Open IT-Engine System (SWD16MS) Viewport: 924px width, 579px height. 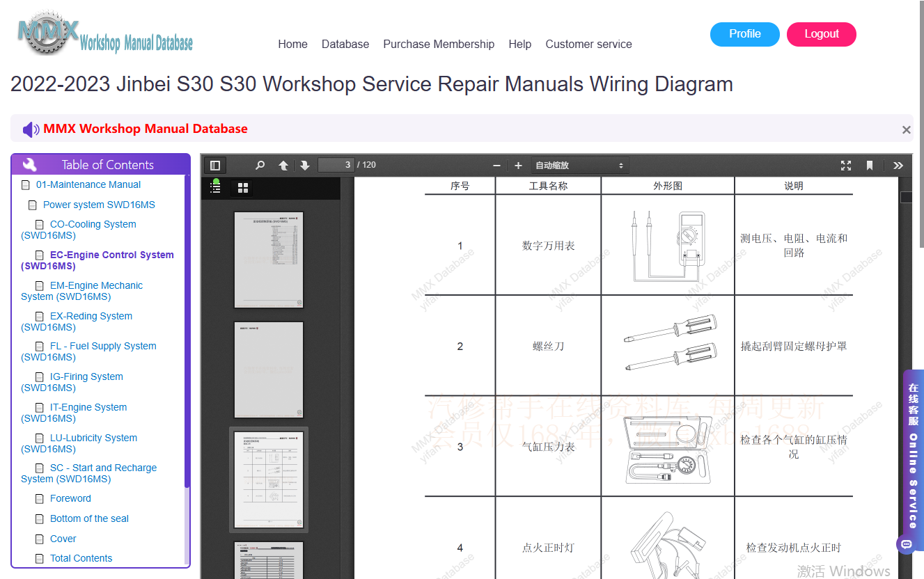(x=74, y=413)
